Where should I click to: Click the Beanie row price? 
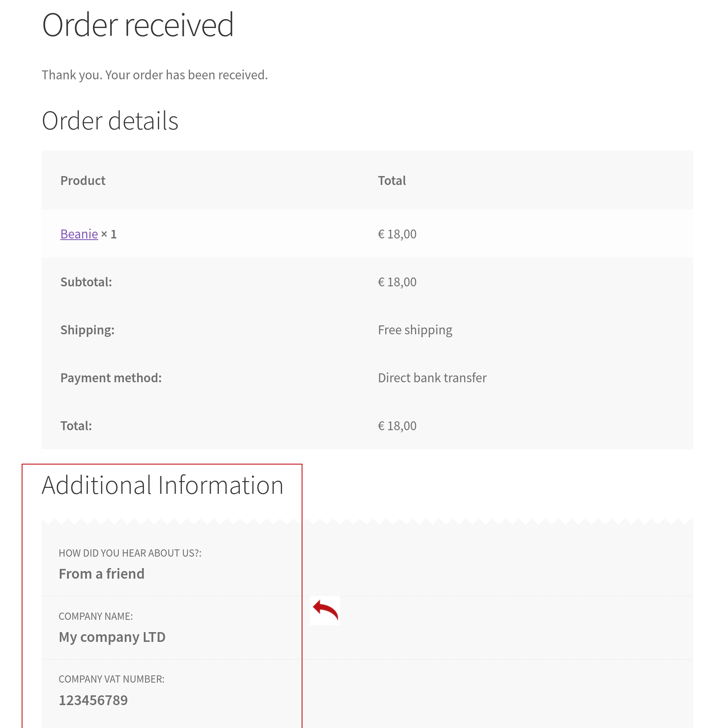click(x=397, y=234)
